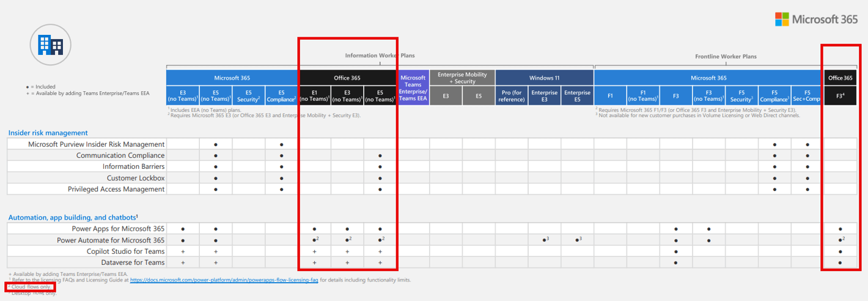Select the "Automation, app building, and chatbots" heading
The image size is (868, 301).
(x=73, y=217)
